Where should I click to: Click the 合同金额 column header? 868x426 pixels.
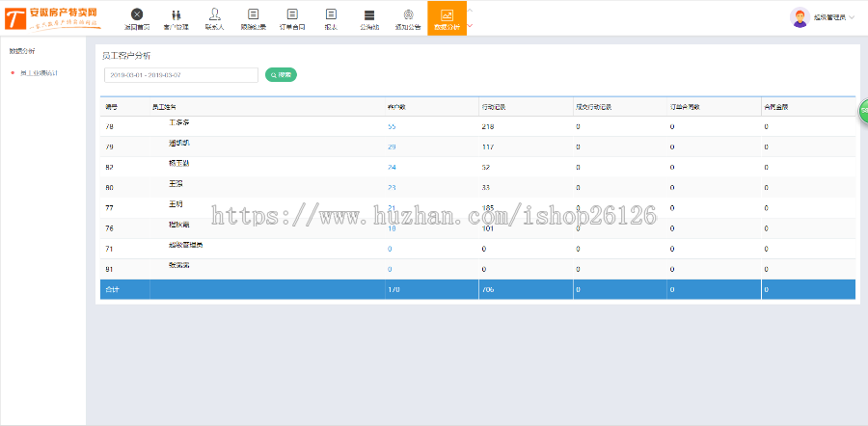[x=775, y=107]
